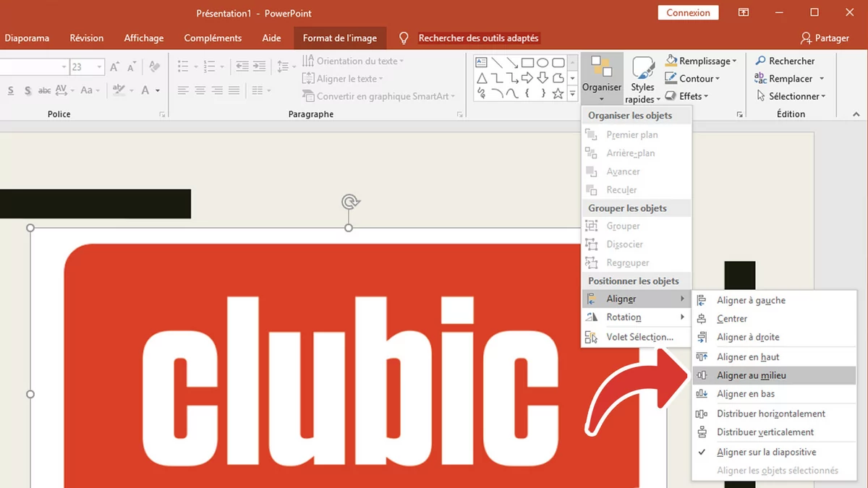Open the font size 23 dropdown
The height and width of the screenshot is (488, 868).
99,67
